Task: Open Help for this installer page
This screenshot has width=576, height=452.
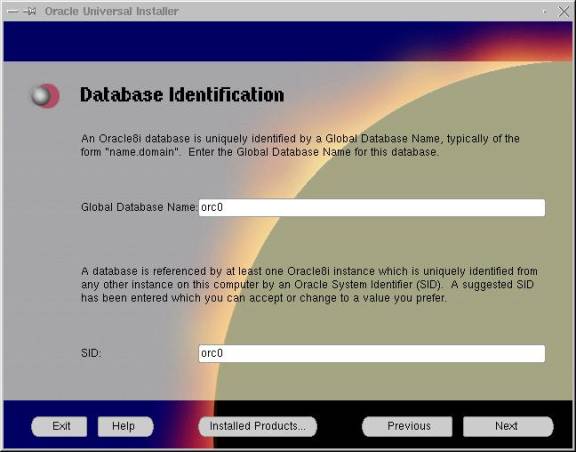Action: click(126, 426)
